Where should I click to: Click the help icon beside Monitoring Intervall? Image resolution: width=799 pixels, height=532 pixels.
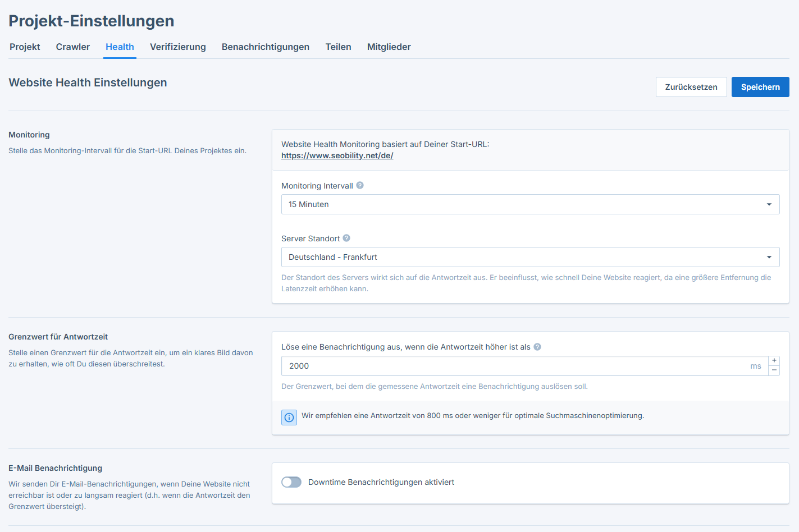click(x=360, y=185)
